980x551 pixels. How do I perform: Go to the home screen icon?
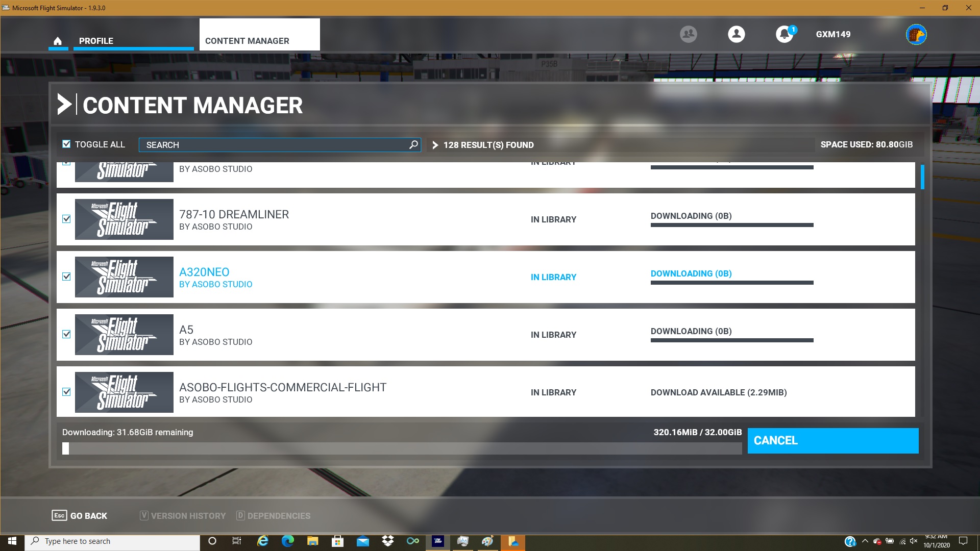(58, 41)
